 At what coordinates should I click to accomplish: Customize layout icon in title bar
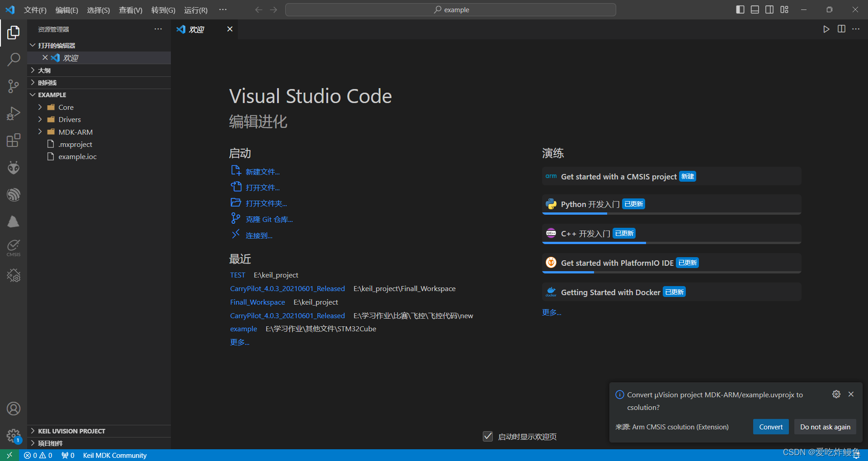tap(784, 9)
